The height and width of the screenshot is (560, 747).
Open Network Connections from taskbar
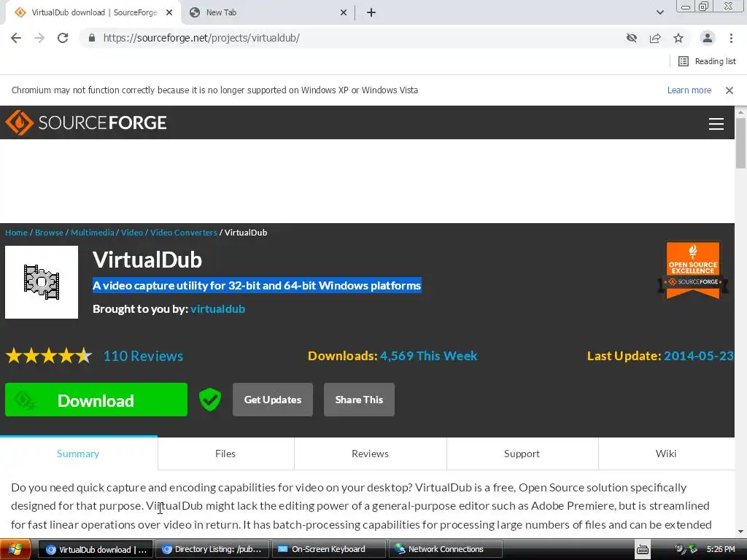[x=446, y=550]
